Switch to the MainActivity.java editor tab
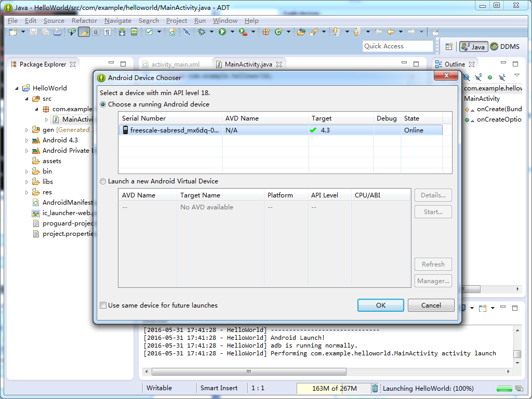Viewport: 532px width, 399px height. 248,64
